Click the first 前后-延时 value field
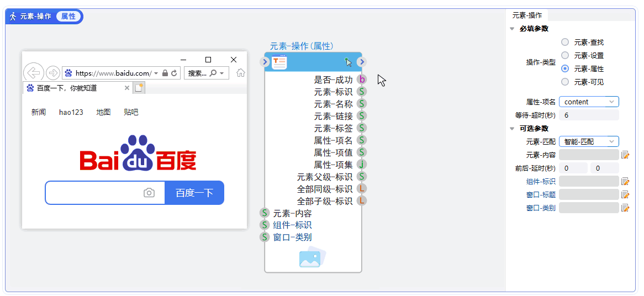 (x=573, y=168)
